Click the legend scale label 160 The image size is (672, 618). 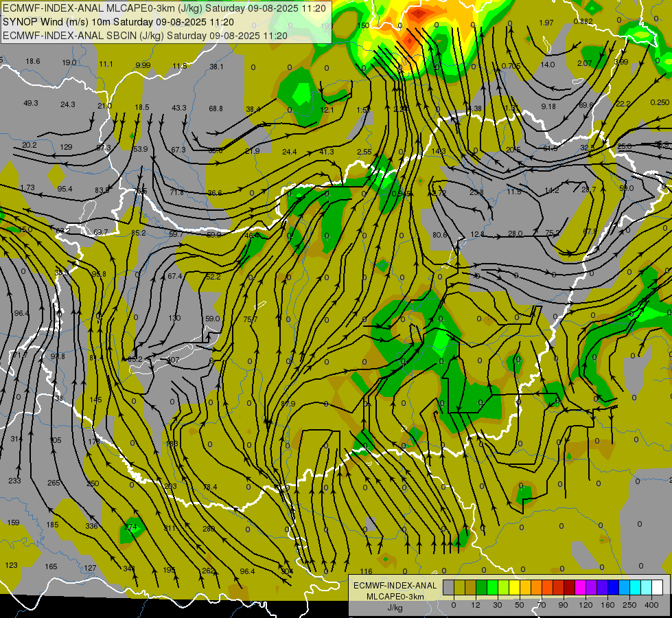coord(607,605)
